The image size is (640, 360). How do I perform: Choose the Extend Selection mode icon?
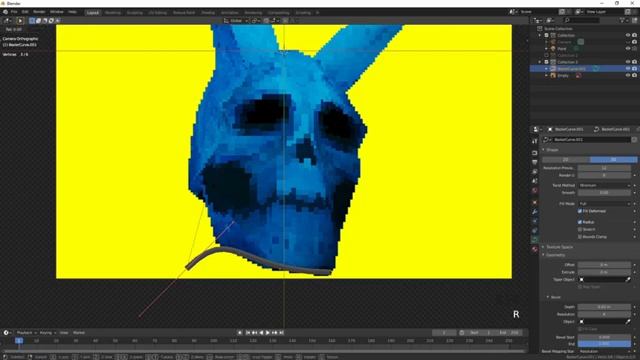tap(38, 20)
